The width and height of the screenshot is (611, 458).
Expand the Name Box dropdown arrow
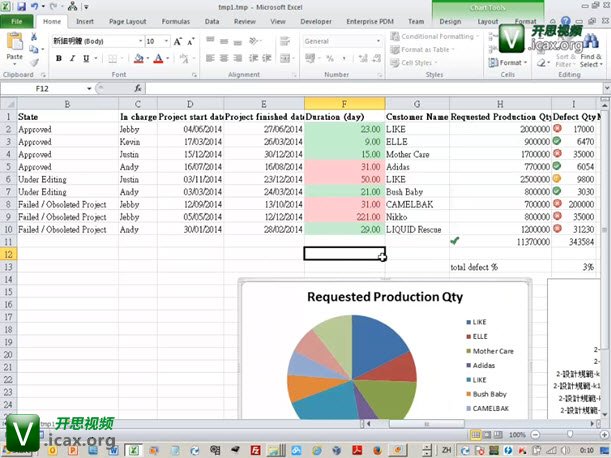click(89, 88)
